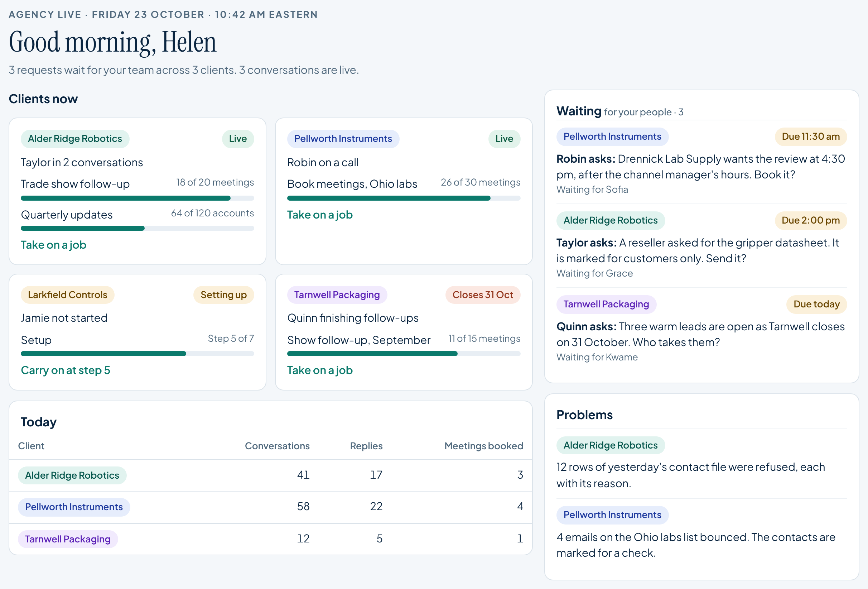Open the 4 emails bounced problem message
Image resolution: width=868 pixels, height=589 pixels.
point(696,545)
